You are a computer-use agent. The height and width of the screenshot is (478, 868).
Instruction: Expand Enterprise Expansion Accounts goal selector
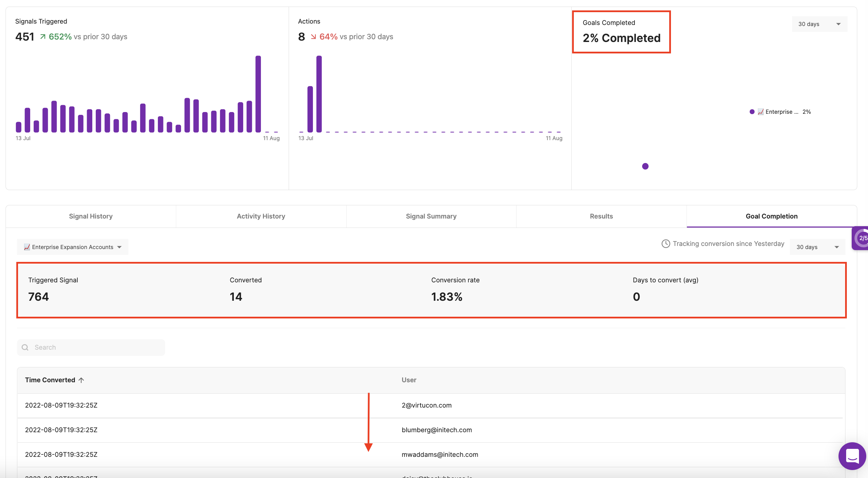pyautogui.click(x=73, y=247)
